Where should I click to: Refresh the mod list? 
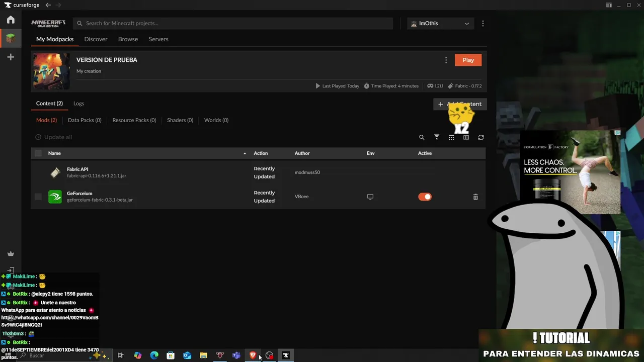[x=481, y=137]
